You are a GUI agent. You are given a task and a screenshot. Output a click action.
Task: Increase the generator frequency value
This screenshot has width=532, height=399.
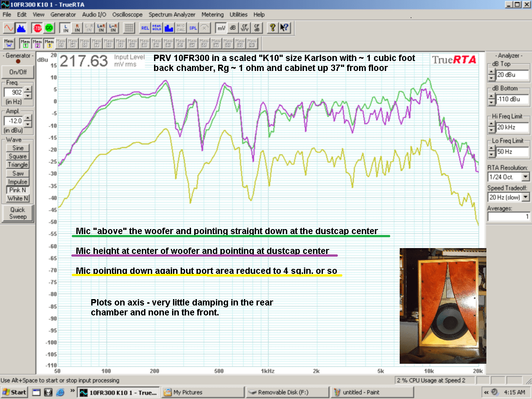click(x=28, y=89)
